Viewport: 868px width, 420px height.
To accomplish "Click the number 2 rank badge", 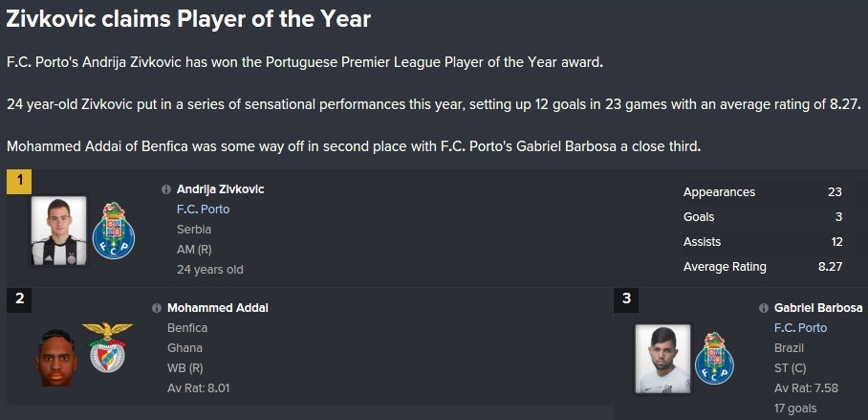I will pyautogui.click(x=19, y=299).
